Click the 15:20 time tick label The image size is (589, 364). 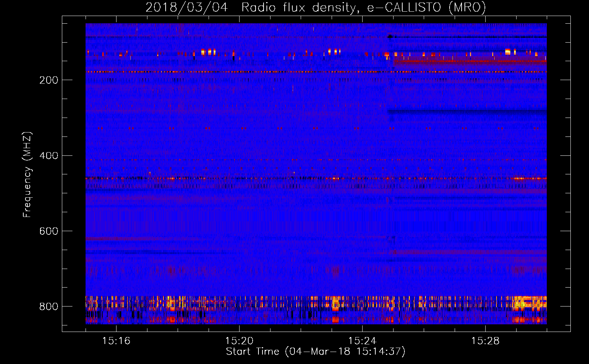coord(239,341)
